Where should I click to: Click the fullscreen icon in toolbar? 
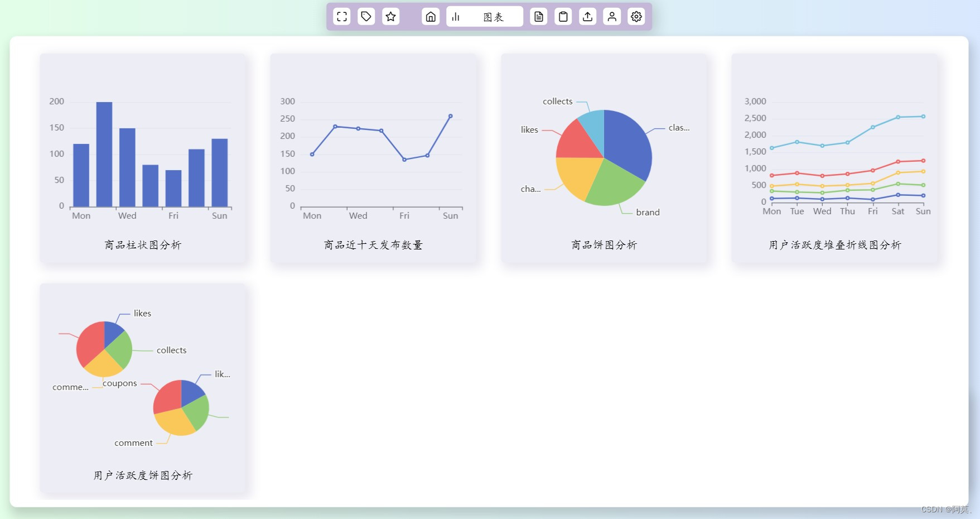(342, 17)
